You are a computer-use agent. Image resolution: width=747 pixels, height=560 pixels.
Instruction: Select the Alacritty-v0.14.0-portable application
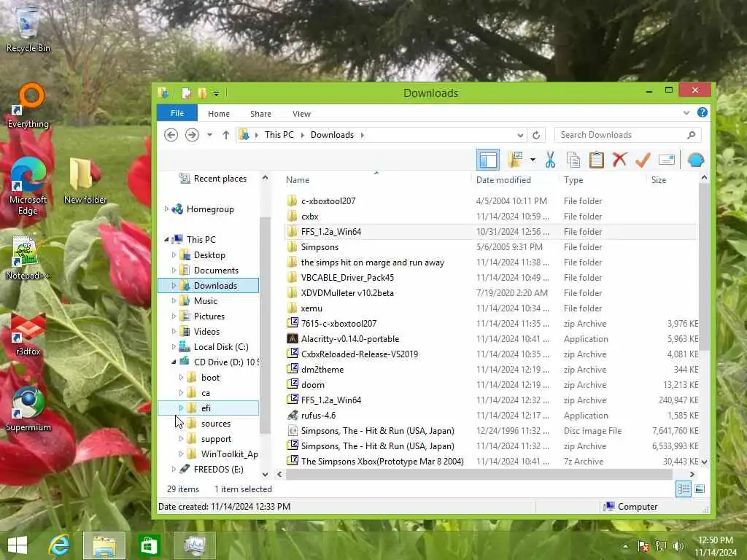pyautogui.click(x=350, y=339)
